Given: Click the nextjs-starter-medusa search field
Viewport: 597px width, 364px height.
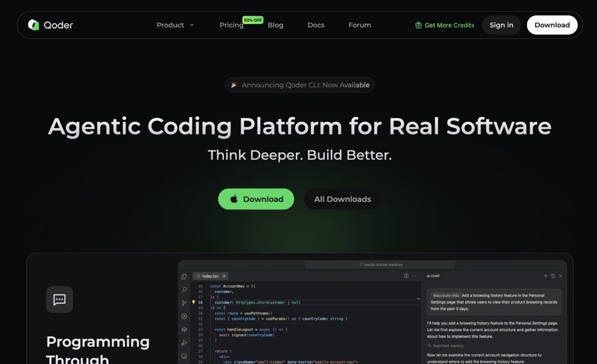Looking at the screenshot, I should click(x=382, y=264).
